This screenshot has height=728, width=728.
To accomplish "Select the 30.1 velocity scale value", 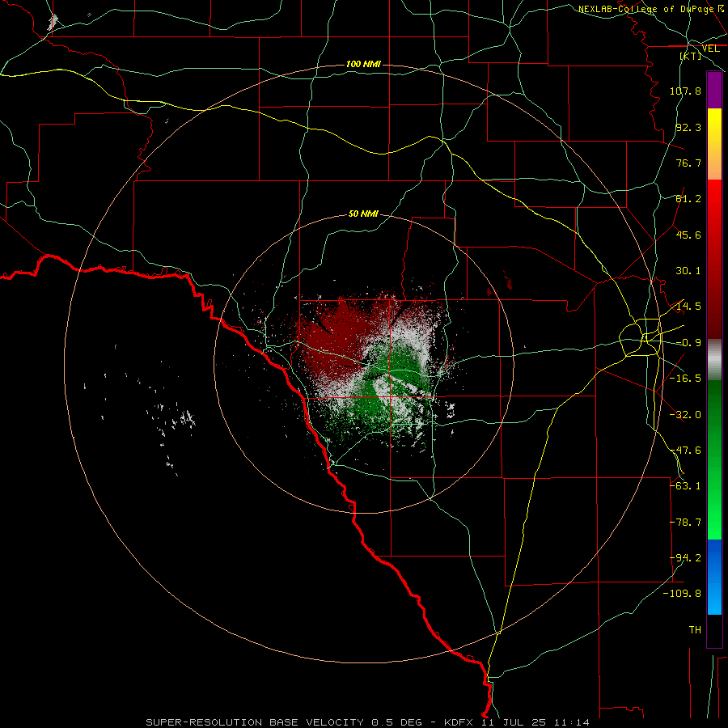I will (688, 271).
